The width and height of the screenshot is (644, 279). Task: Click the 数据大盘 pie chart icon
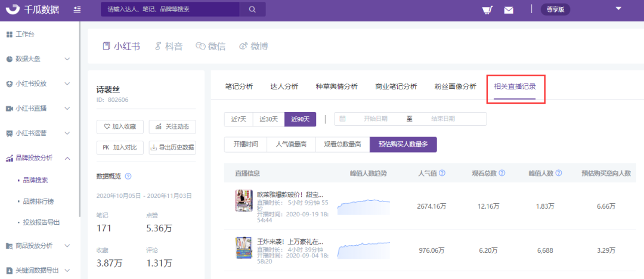pyautogui.click(x=10, y=59)
